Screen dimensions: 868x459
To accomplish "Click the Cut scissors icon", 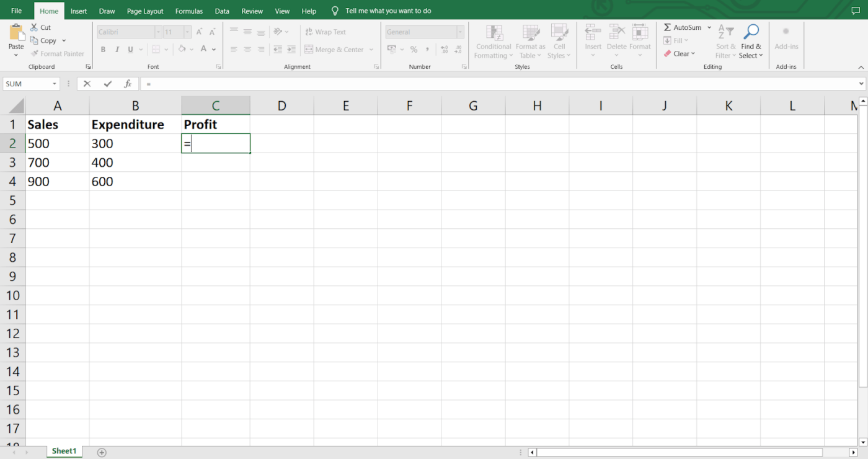I will [x=35, y=27].
